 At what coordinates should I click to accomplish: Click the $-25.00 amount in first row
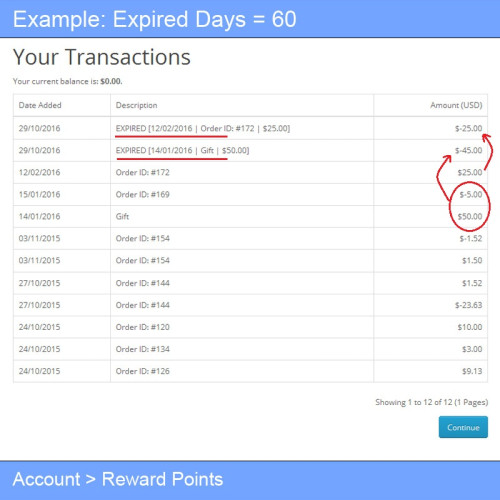469,128
